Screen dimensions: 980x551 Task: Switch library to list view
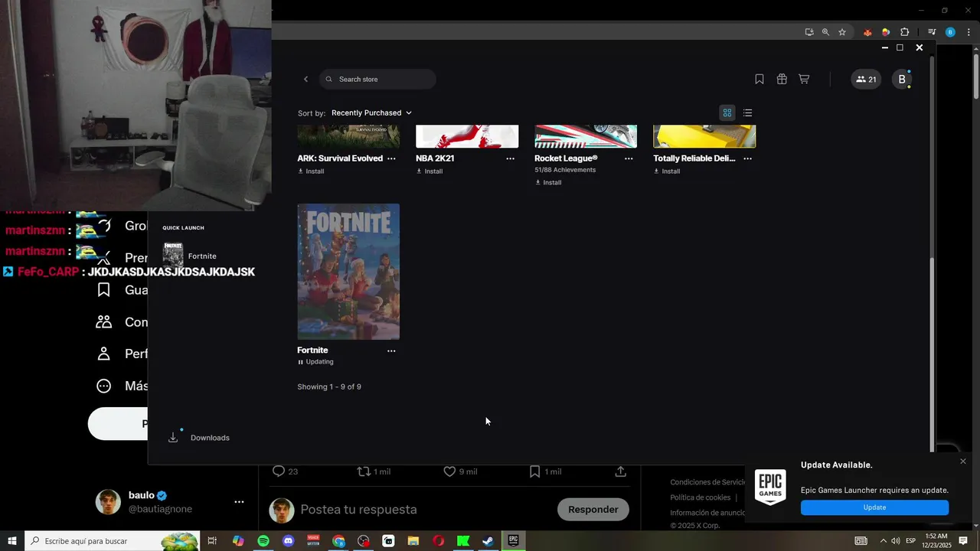[748, 112]
